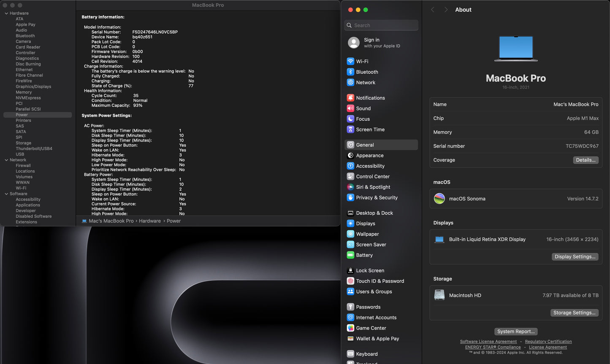610x364 pixels.
Task: Click Hardware in the path bar breadcrumb
Action: coord(150,221)
